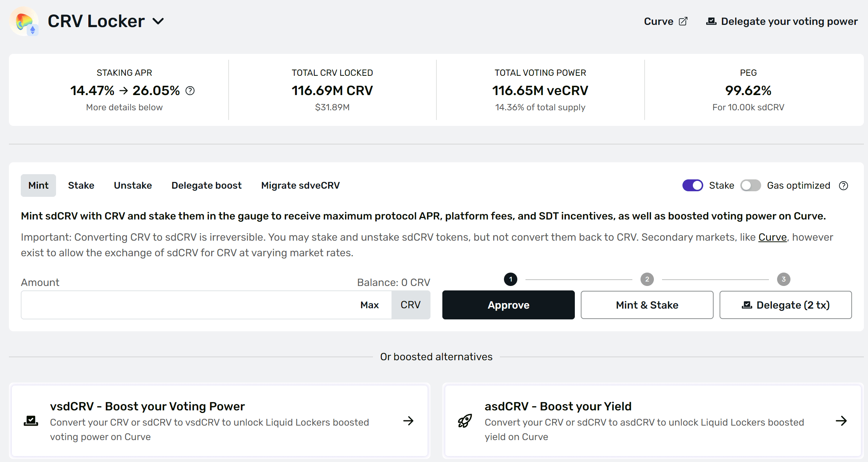This screenshot has width=868, height=462.
Task: Click the Mint & Stake button
Action: (x=647, y=305)
